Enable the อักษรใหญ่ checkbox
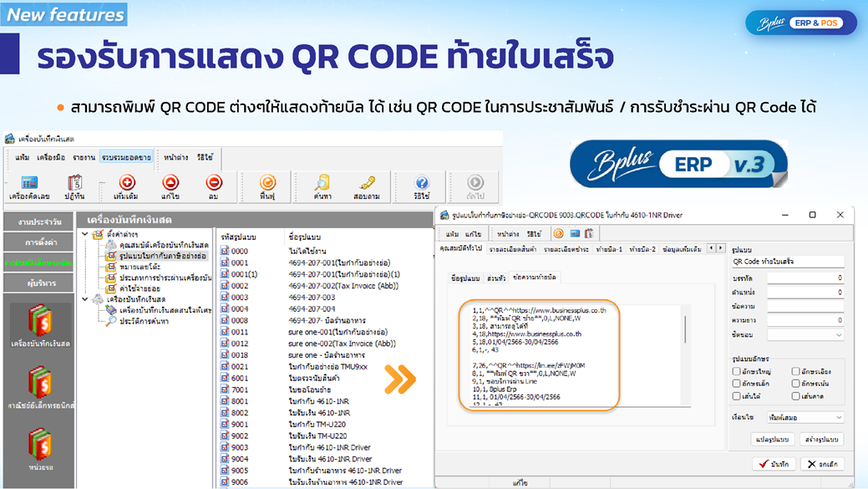Image resolution: width=868 pixels, height=489 pixels. [x=736, y=371]
